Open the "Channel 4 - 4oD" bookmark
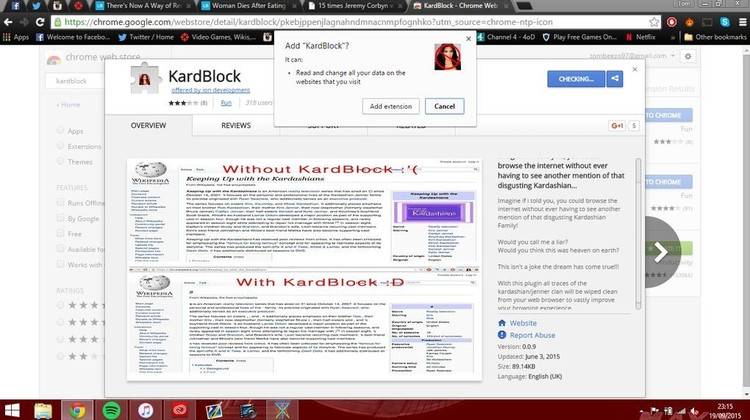 [506, 37]
